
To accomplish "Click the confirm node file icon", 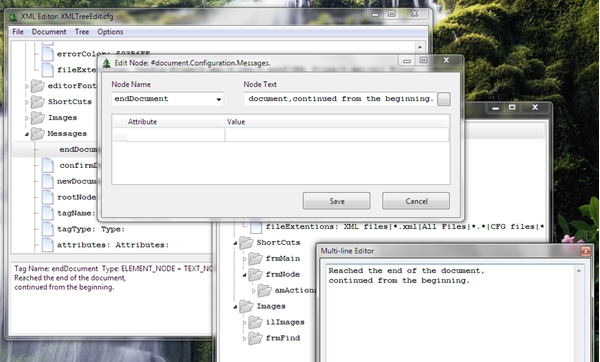I will point(47,165).
